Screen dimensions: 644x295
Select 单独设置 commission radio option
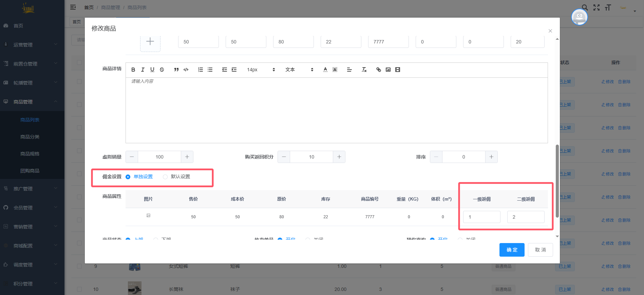click(128, 177)
